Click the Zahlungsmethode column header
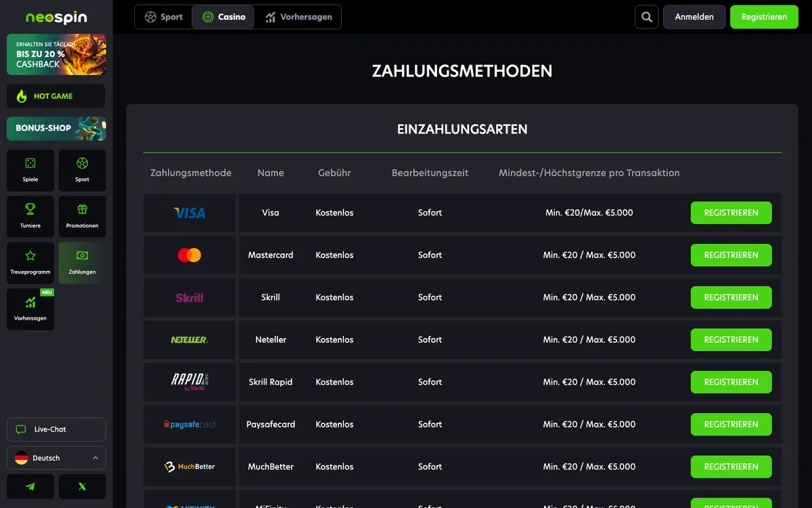The height and width of the screenshot is (508, 812). [191, 173]
